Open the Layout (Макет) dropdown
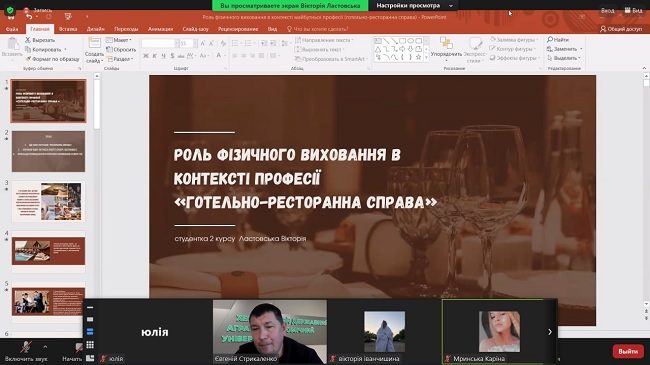This screenshot has width=650, height=365. point(119,40)
